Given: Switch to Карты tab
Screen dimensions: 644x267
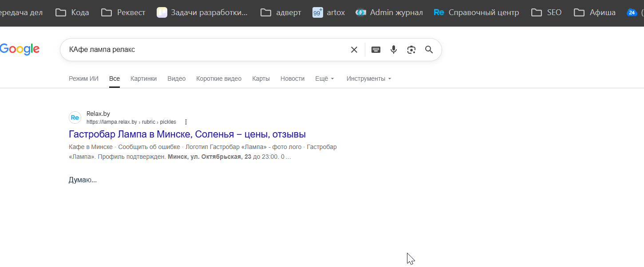Looking at the screenshot, I should point(261,79).
